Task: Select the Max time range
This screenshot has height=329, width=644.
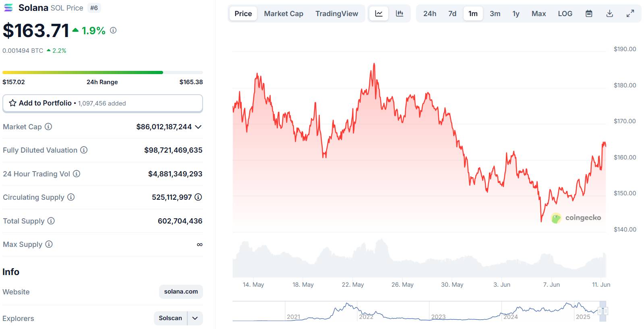Action: 538,14
